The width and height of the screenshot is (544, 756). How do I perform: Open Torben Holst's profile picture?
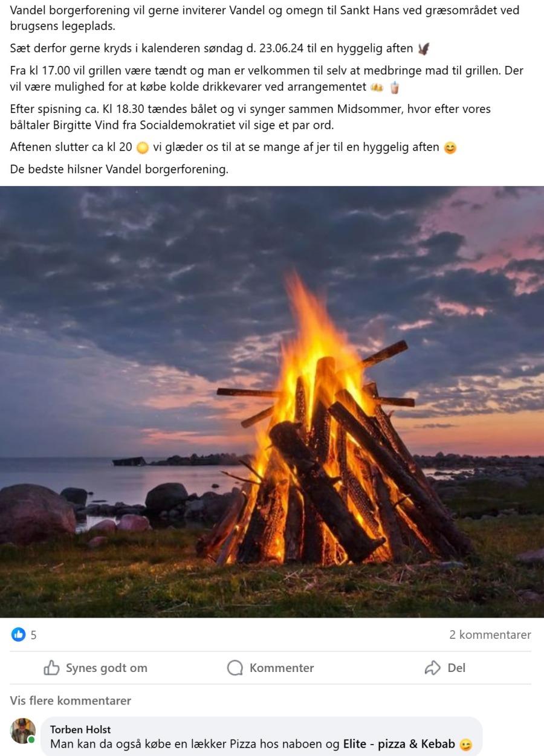23,731
